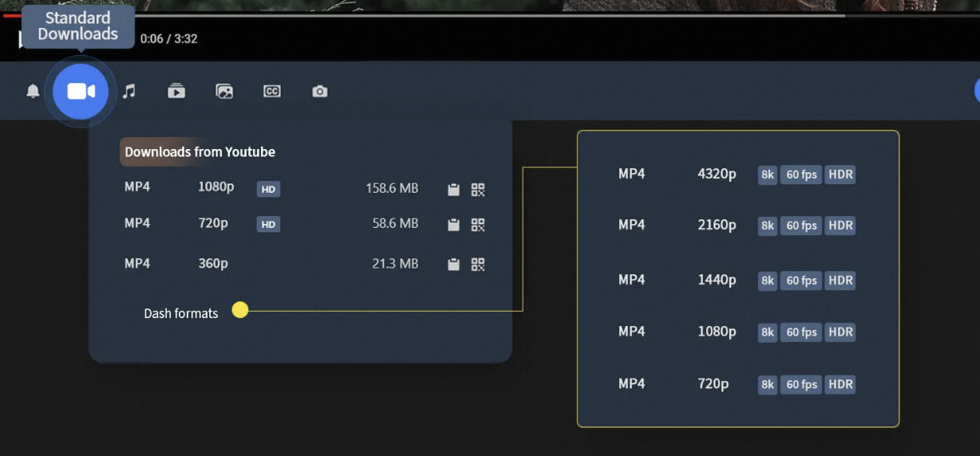980x456 pixels.
Task: Click the HD badge on 1080p row
Action: (268, 189)
